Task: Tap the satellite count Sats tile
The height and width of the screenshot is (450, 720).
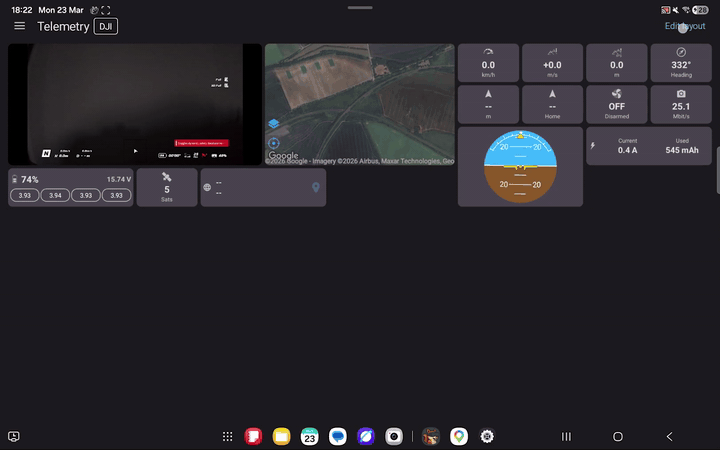Action: [167, 187]
